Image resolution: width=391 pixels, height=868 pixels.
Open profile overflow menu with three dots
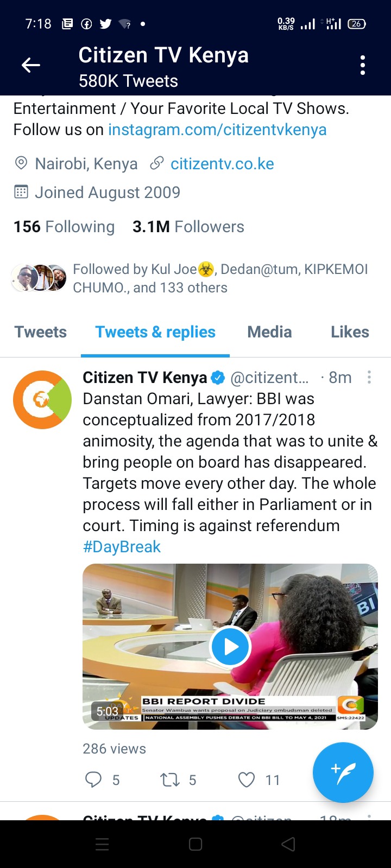click(363, 66)
